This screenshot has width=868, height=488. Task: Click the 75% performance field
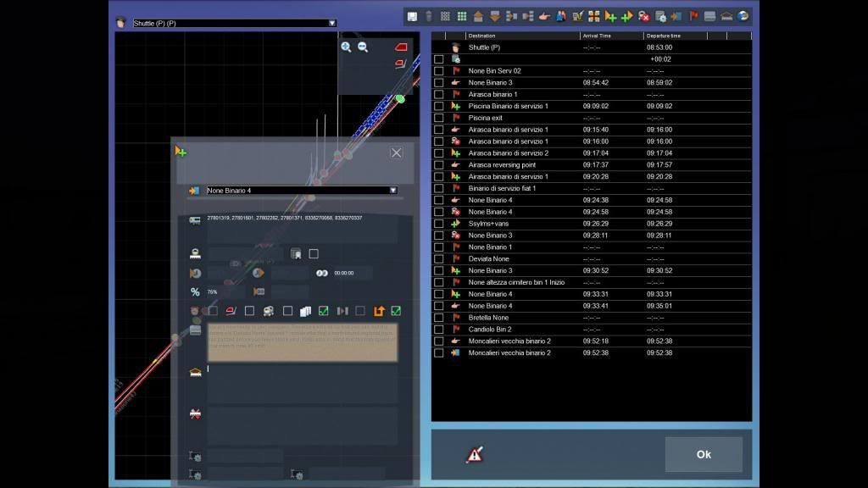coord(225,291)
